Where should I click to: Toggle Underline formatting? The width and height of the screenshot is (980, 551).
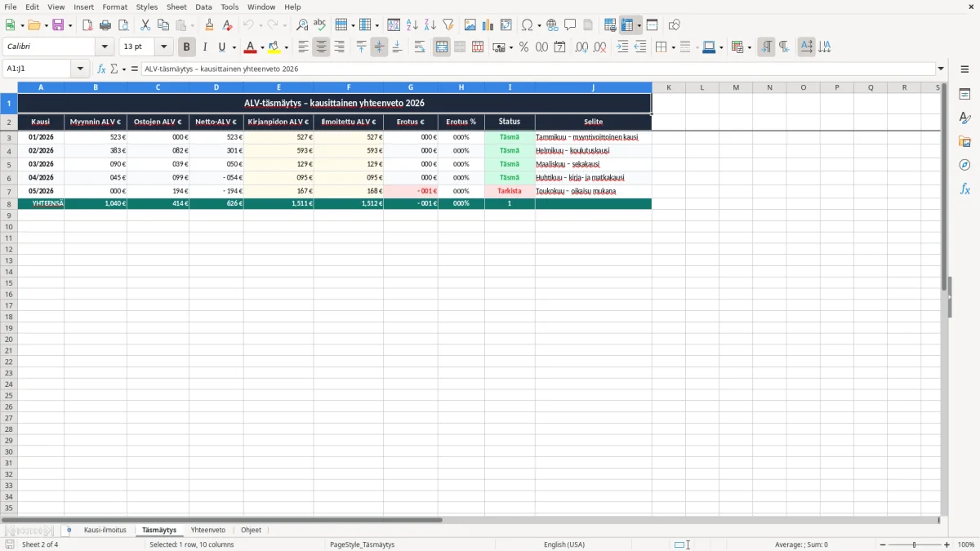221,47
